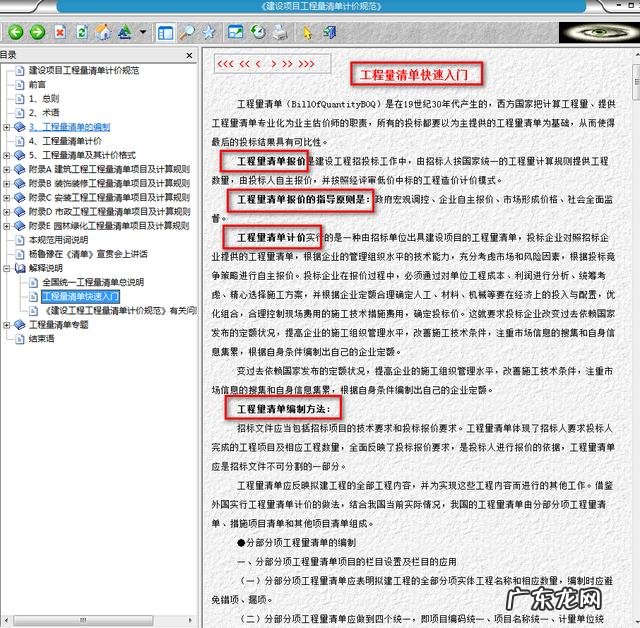Open 杨鲁豫在《清单》宣贯会上讲话 entry
640x628 pixels.
(x=87, y=254)
